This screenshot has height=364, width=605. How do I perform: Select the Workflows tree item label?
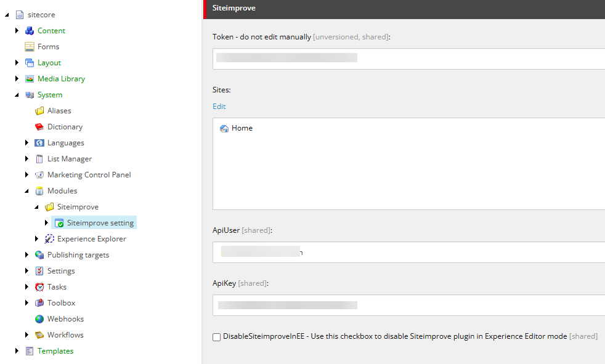click(x=65, y=334)
